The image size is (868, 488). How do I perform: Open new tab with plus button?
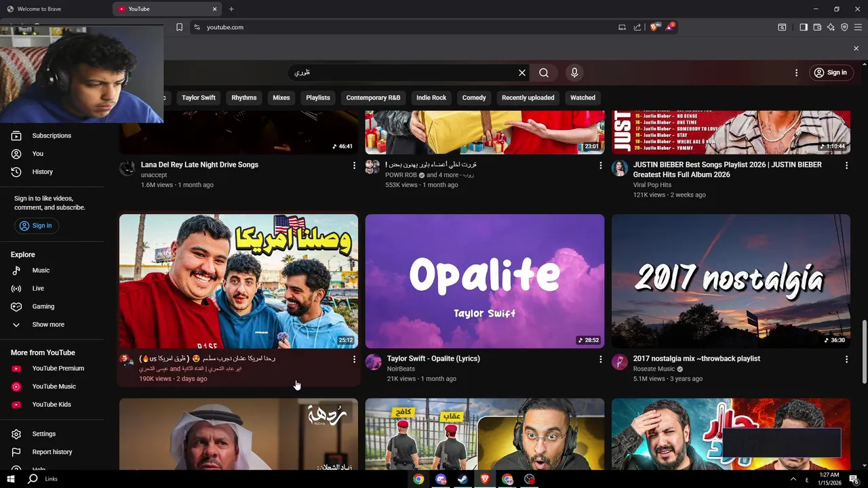point(231,9)
